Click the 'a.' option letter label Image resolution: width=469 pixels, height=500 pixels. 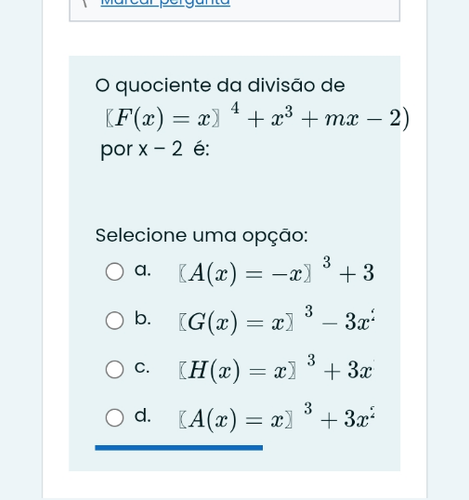[143, 270]
